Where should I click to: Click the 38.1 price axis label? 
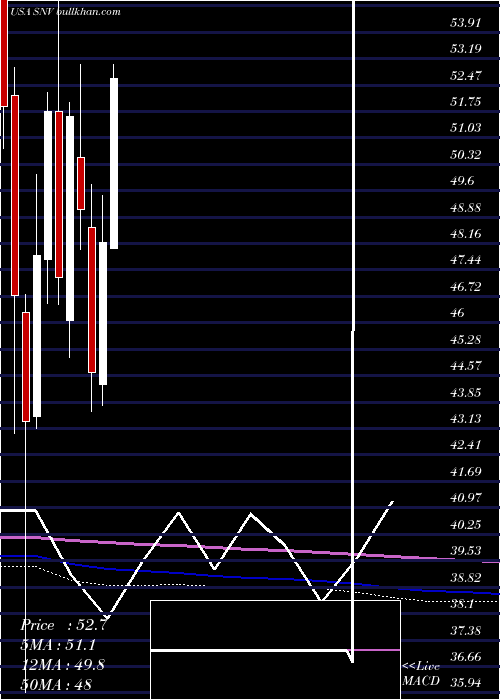462,604
